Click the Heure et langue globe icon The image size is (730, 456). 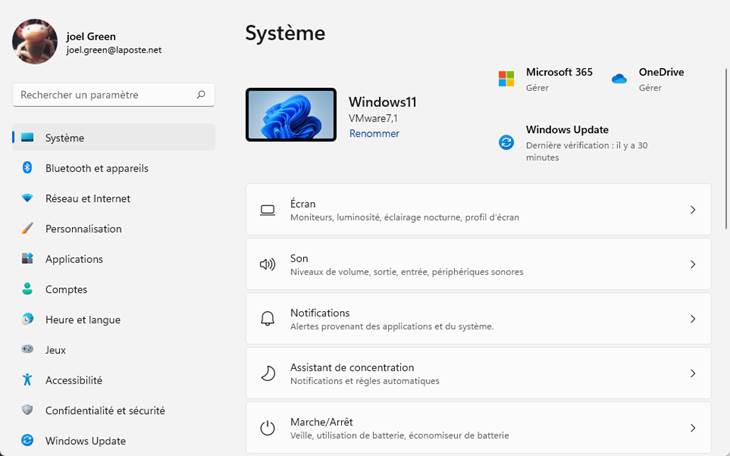[x=27, y=319]
